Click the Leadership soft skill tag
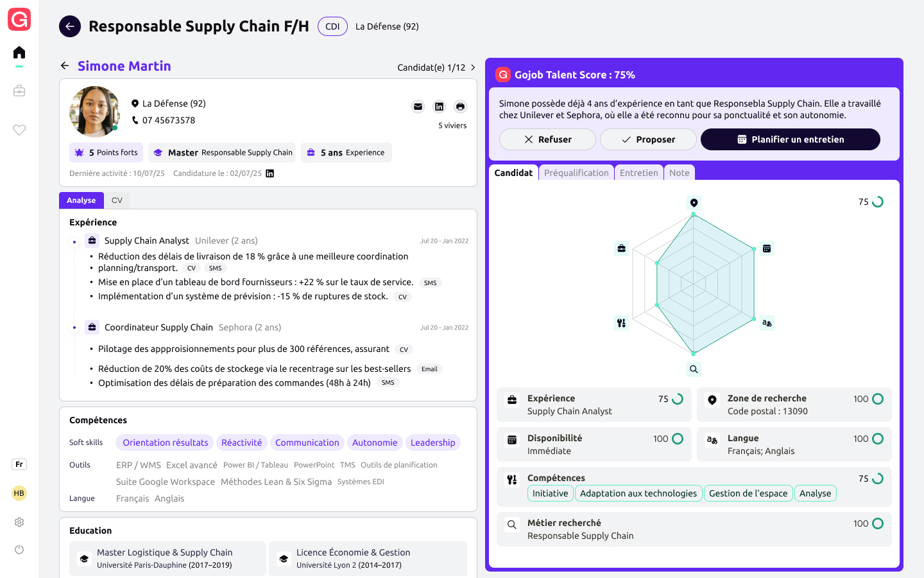 point(432,442)
